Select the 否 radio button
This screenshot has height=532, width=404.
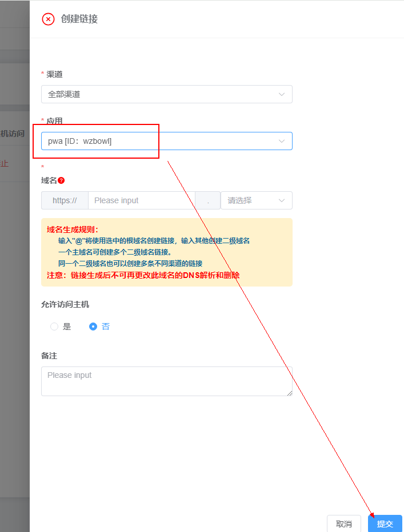pyautogui.click(x=93, y=327)
